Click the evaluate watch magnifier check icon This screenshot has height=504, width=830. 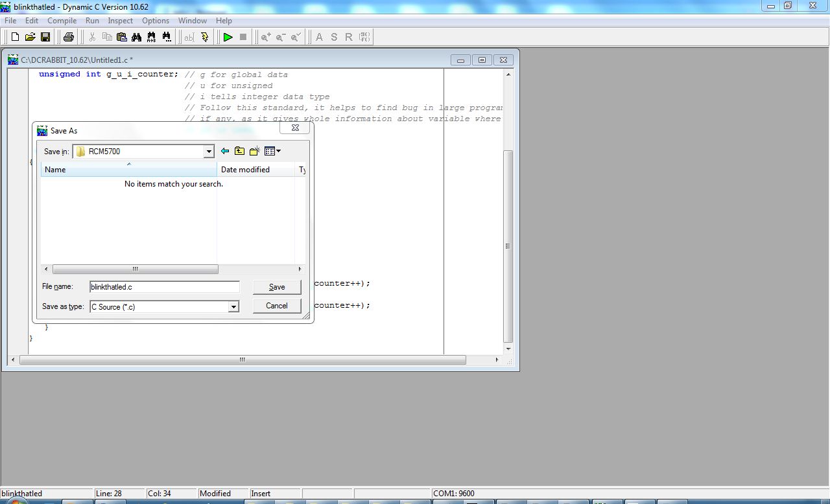point(296,37)
